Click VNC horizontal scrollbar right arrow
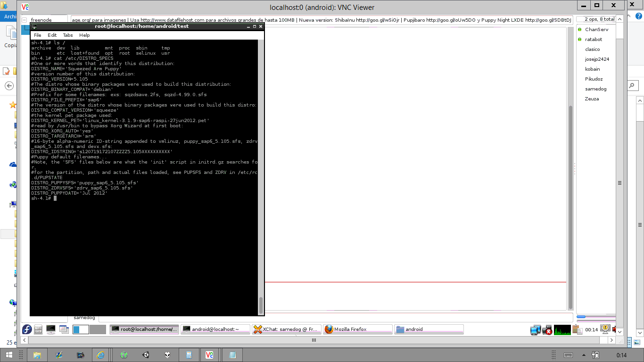 coord(612,340)
